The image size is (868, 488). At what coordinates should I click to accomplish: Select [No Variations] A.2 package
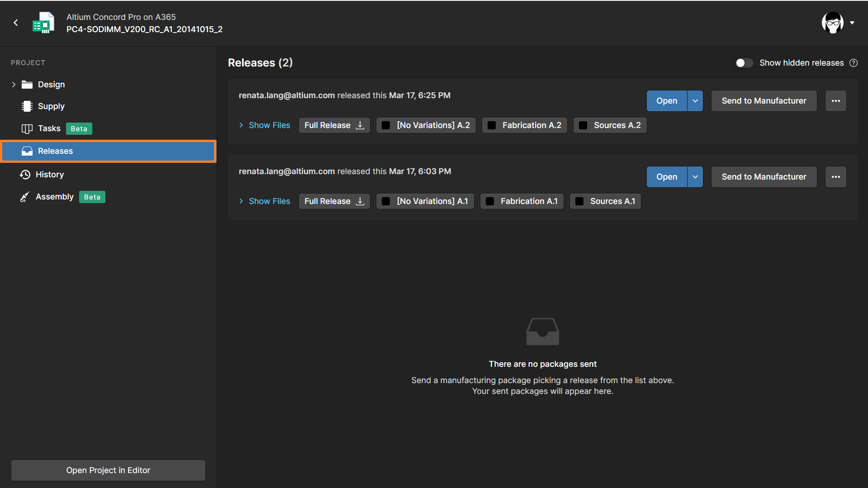[x=426, y=125]
